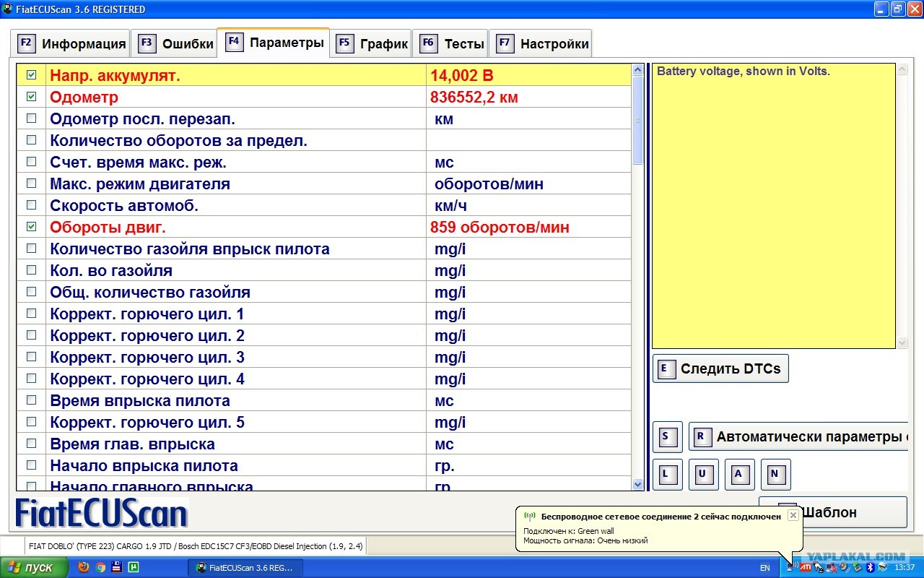
Task: Click the FIAT DOBLO' status bar text
Action: (196, 546)
